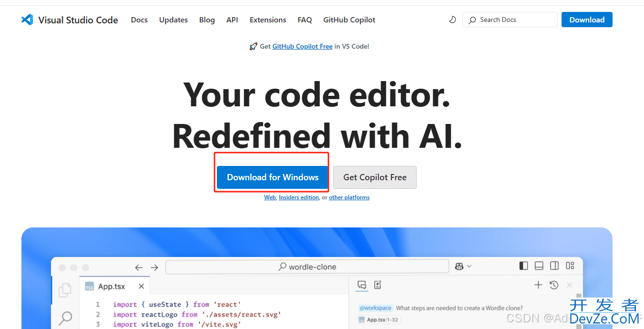Select the App.tsx editor tab
Viewport: 644px width, 329px height.
[114, 286]
